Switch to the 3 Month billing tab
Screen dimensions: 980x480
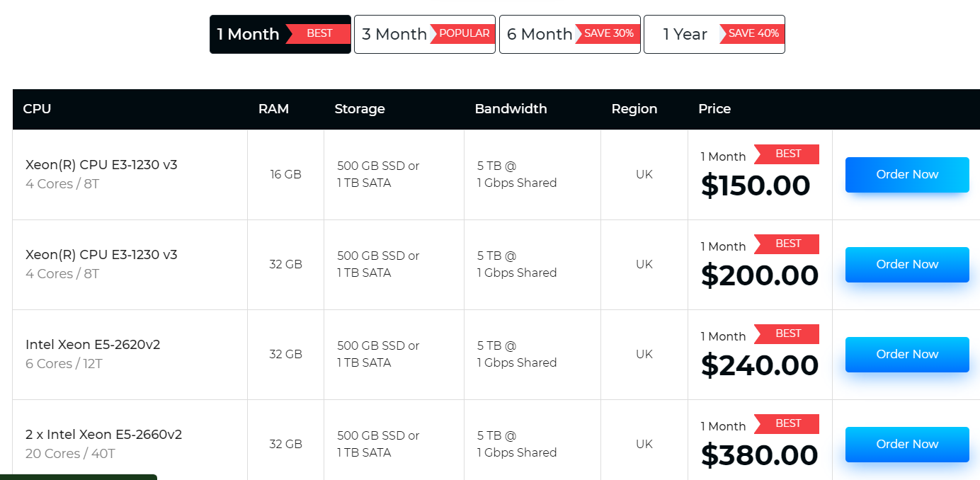(x=394, y=34)
